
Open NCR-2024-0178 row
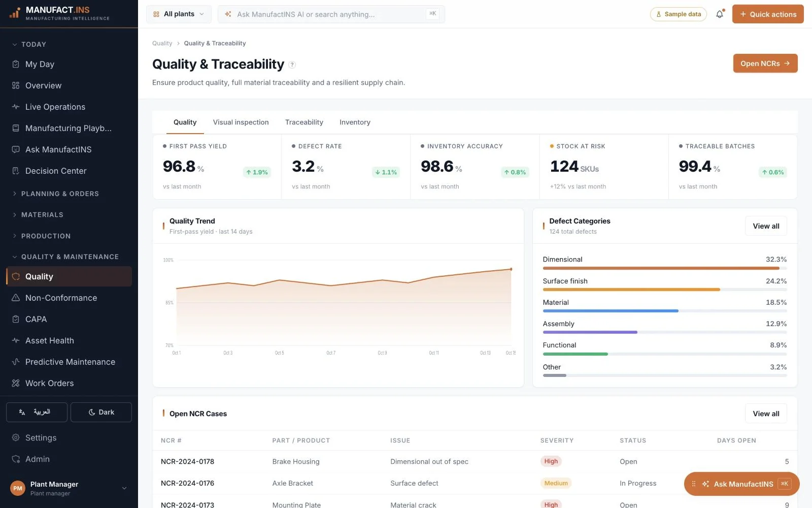pyautogui.click(x=475, y=461)
